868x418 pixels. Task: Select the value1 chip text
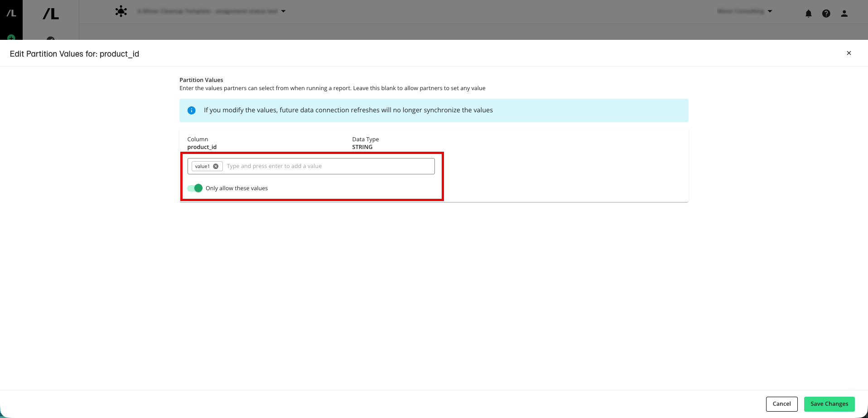[x=203, y=166]
